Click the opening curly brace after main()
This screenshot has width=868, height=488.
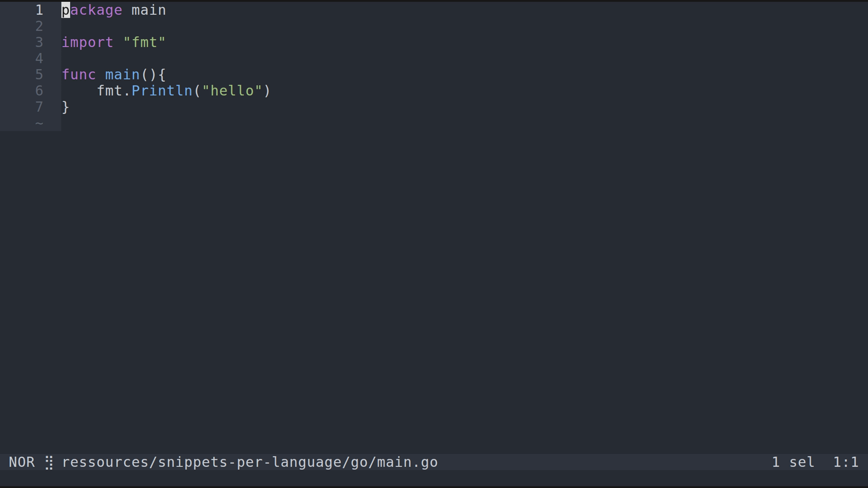click(162, 75)
